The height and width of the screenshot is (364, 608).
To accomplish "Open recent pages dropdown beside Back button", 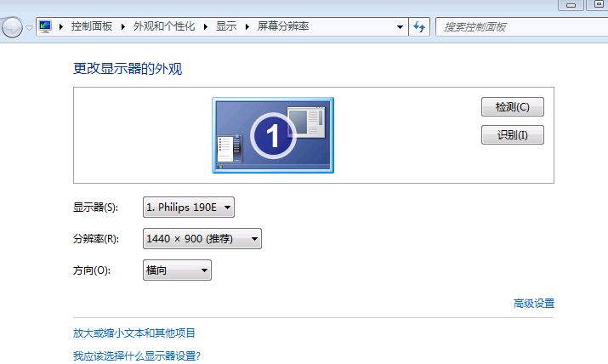I will [x=30, y=27].
